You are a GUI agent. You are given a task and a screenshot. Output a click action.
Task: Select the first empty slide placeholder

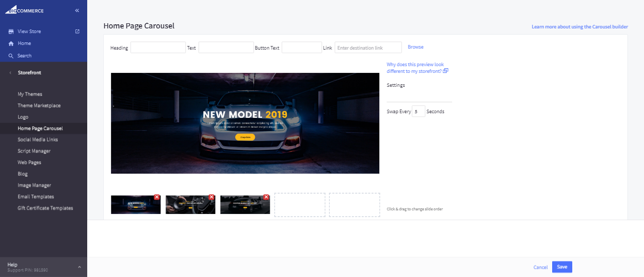300,205
